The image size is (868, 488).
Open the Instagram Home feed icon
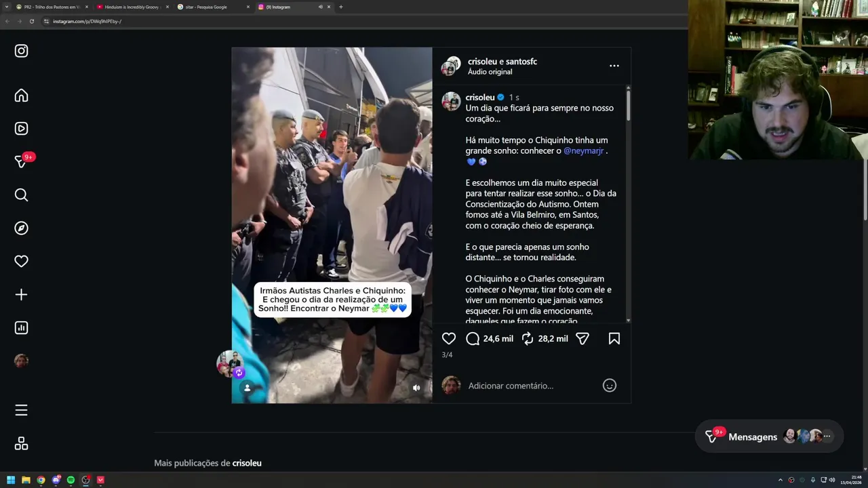coord(21,96)
